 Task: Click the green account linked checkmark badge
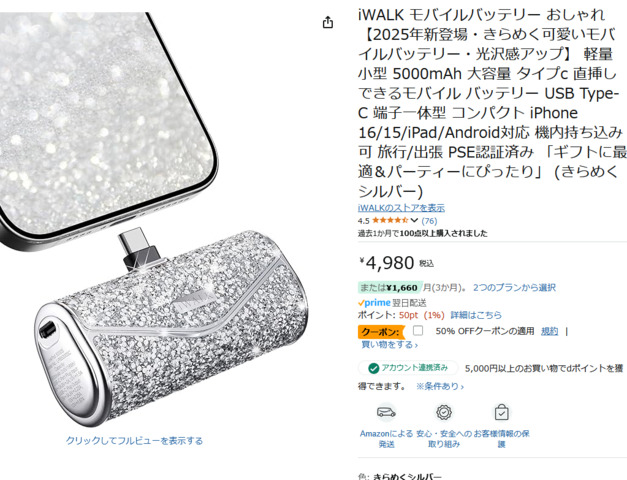[x=373, y=368]
